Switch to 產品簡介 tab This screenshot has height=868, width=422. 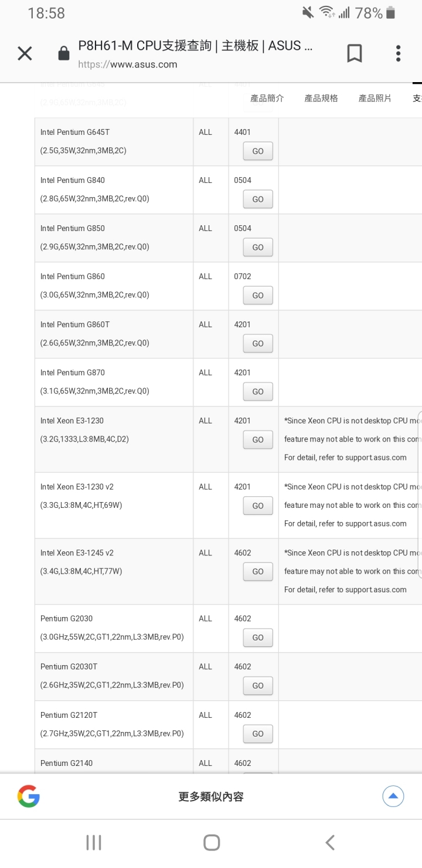coord(267,98)
